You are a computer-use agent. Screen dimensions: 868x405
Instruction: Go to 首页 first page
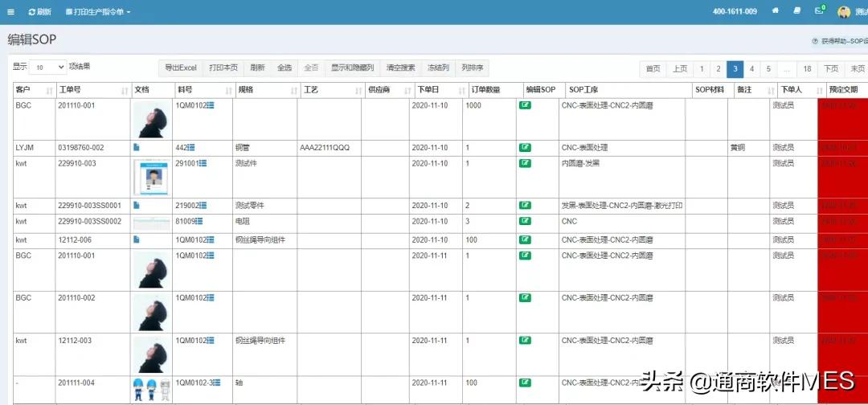[653, 68]
